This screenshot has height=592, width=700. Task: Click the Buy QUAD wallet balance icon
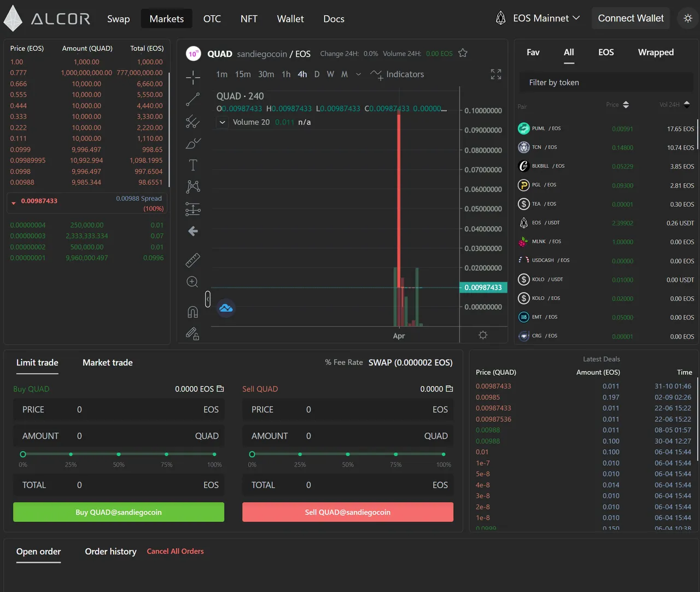tap(220, 389)
